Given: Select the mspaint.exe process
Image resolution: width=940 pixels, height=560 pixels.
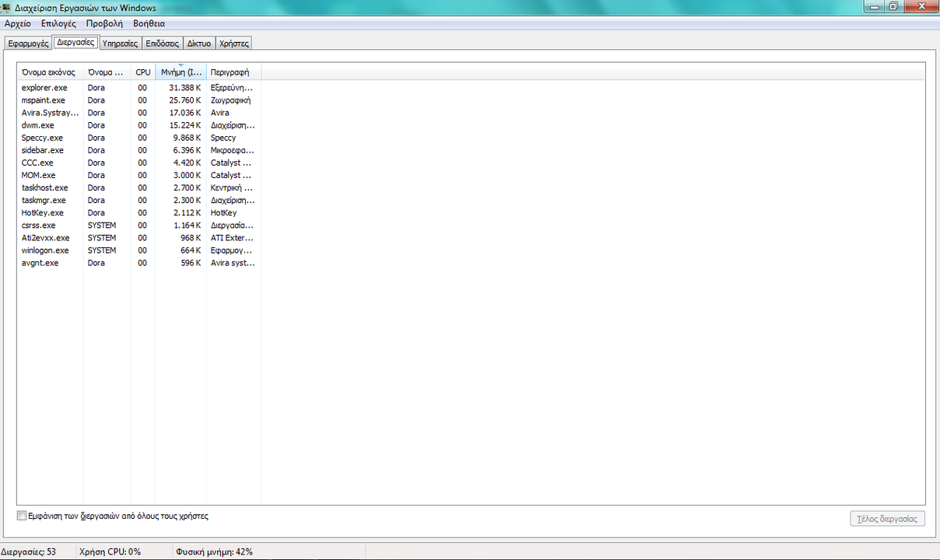Looking at the screenshot, I should (140, 100).
